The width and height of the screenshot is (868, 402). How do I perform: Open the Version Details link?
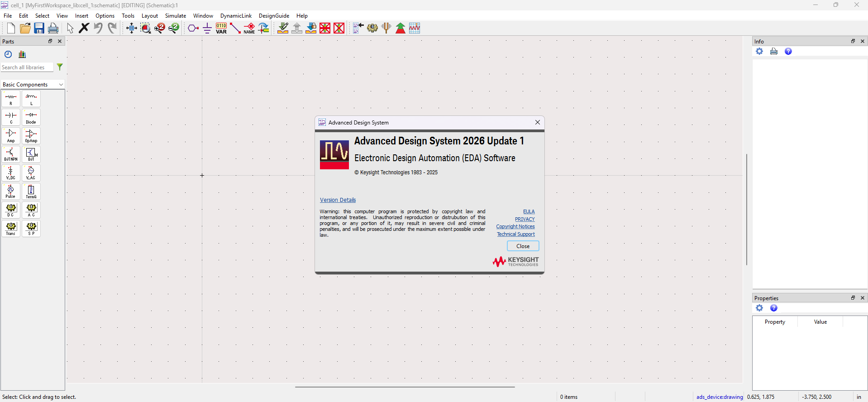click(338, 200)
